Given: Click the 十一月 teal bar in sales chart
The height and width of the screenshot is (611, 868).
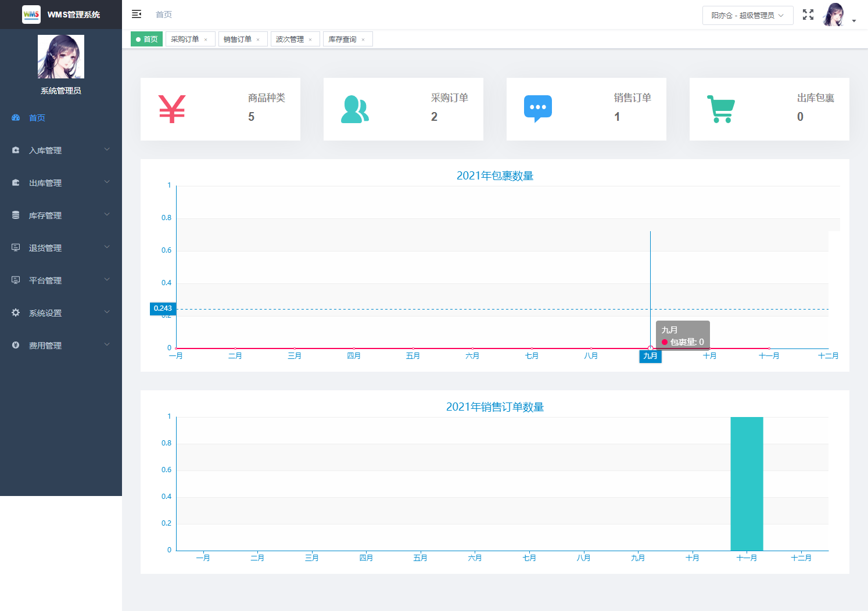Looking at the screenshot, I should pyautogui.click(x=747, y=483).
